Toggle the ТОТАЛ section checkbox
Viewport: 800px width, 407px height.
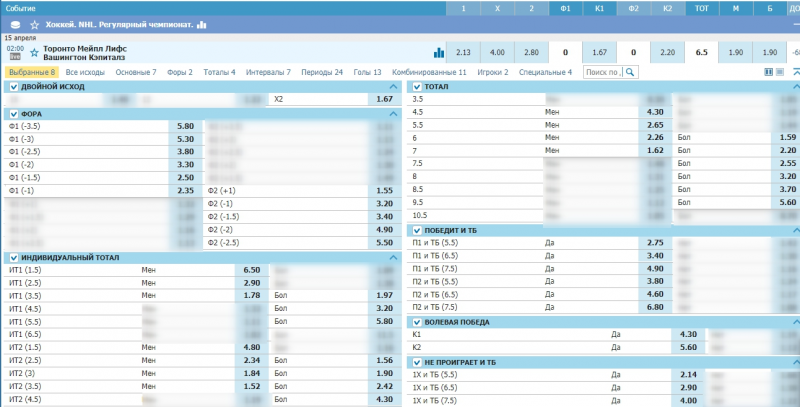click(x=417, y=87)
